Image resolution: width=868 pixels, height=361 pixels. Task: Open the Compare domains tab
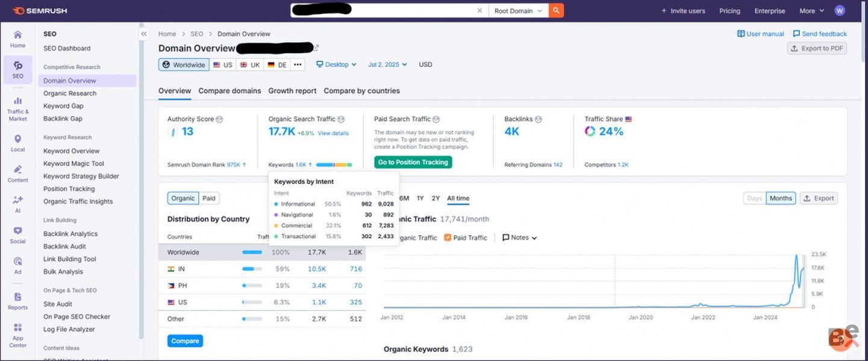tap(229, 91)
